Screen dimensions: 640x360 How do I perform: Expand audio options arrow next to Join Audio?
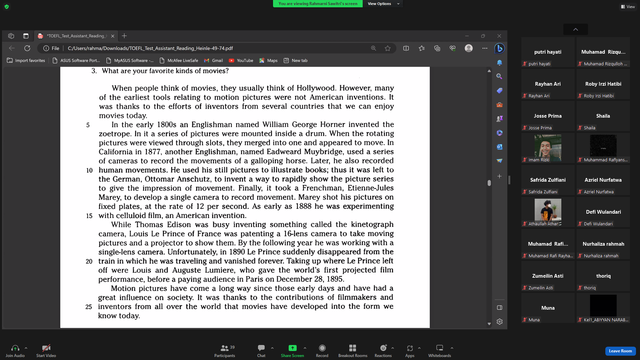click(26, 348)
